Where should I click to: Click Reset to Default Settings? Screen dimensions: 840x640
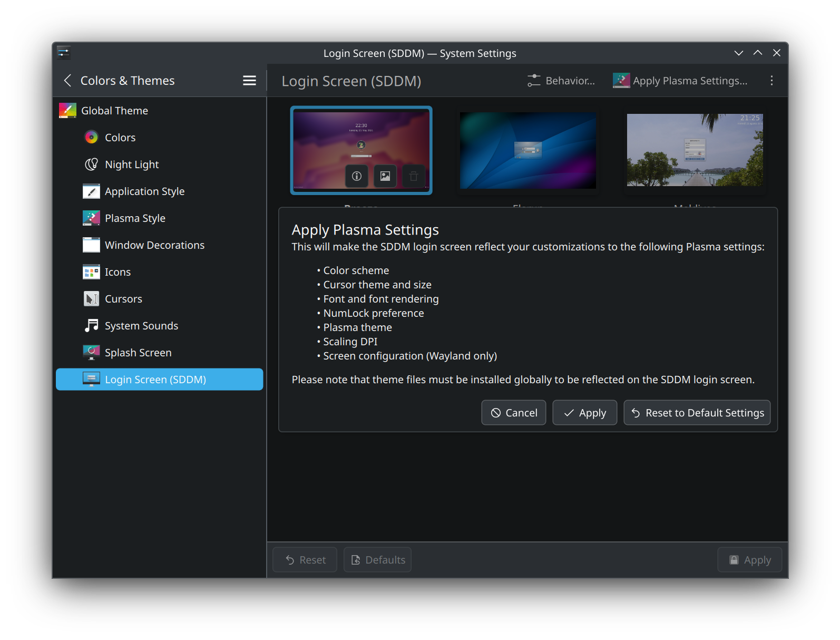click(x=697, y=413)
